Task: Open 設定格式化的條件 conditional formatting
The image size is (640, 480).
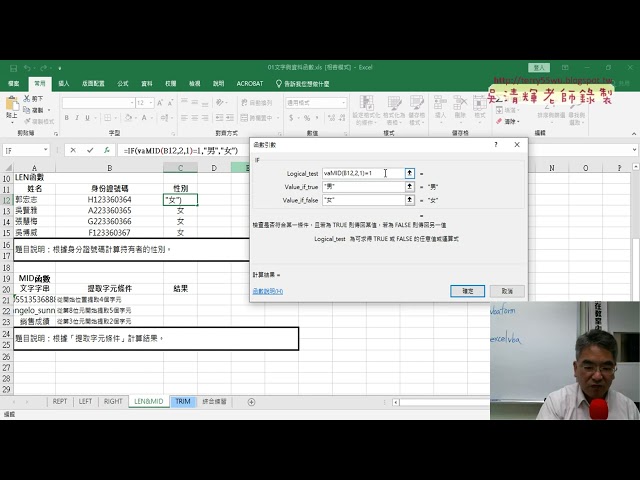Action: 366,110
